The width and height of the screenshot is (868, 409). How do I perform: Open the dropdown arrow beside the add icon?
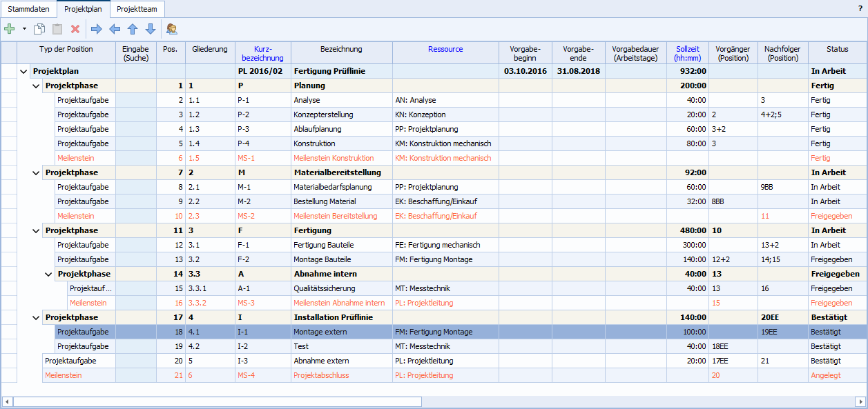point(24,29)
